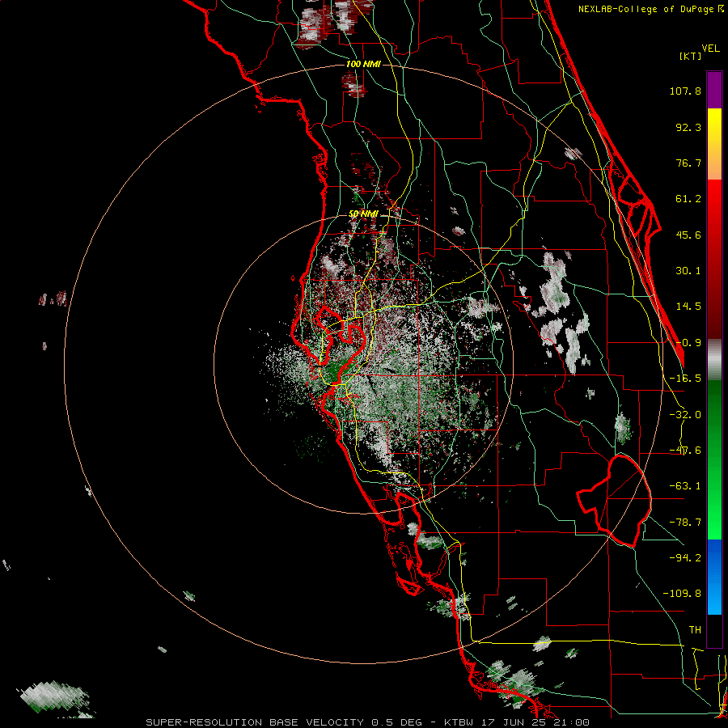Click the 14.5 velocity scale label

(688, 307)
